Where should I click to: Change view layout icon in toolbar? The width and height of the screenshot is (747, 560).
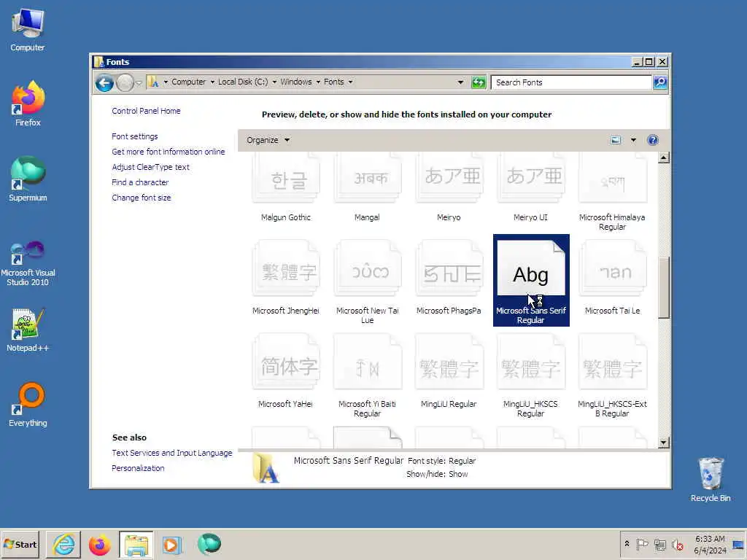tap(616, 140)
